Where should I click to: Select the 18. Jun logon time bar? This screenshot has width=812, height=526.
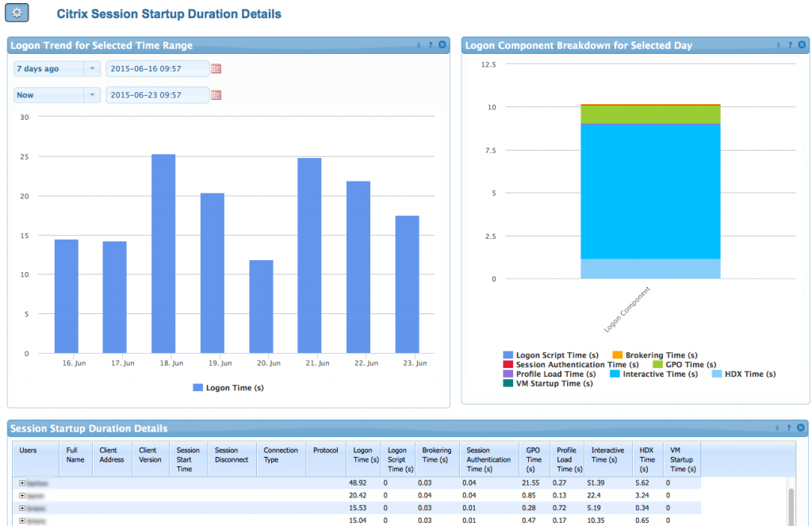[x=163, y=254]
